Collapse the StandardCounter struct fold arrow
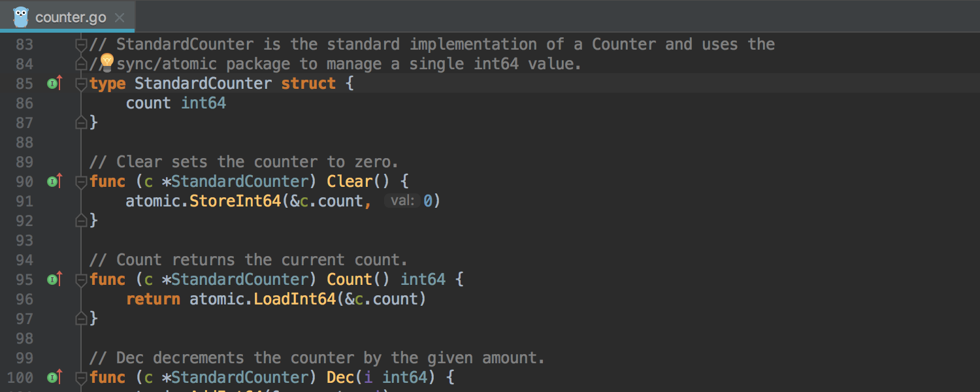The image size is (980, 392). [81, 84]
